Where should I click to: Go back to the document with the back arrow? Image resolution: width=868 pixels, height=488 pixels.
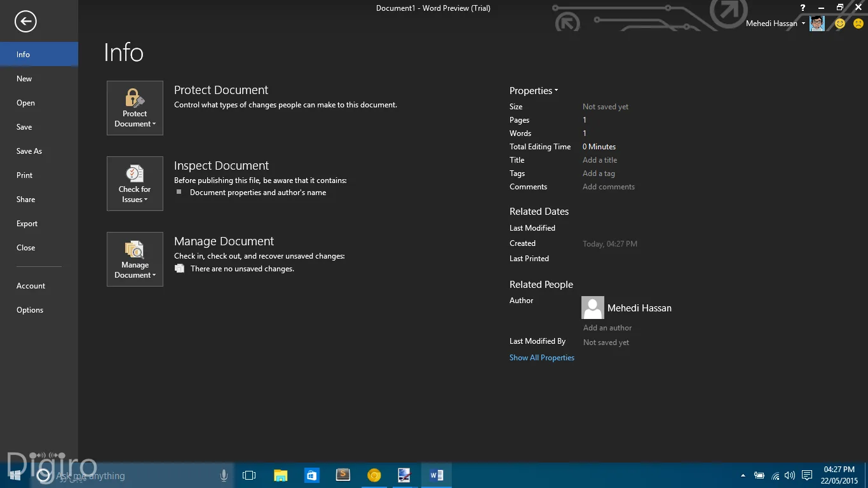tap(25, 22)
